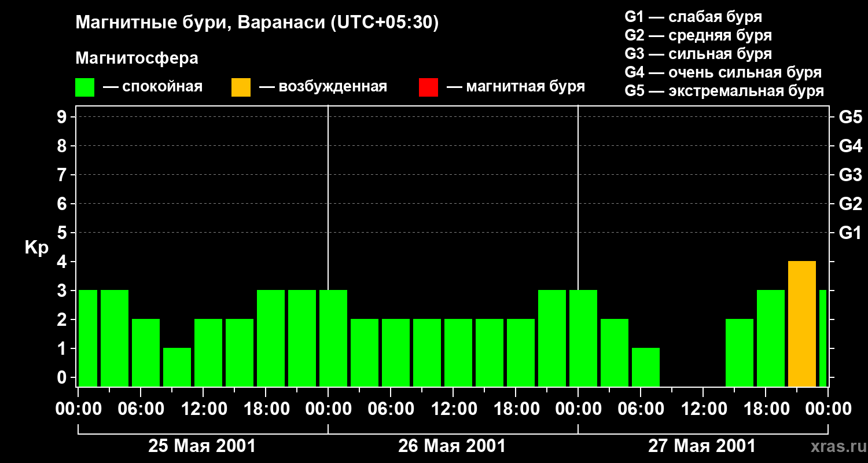Click the 'G5 — экстремальная буря' line
Screen dimensions: 868x463
click(724, 91)
